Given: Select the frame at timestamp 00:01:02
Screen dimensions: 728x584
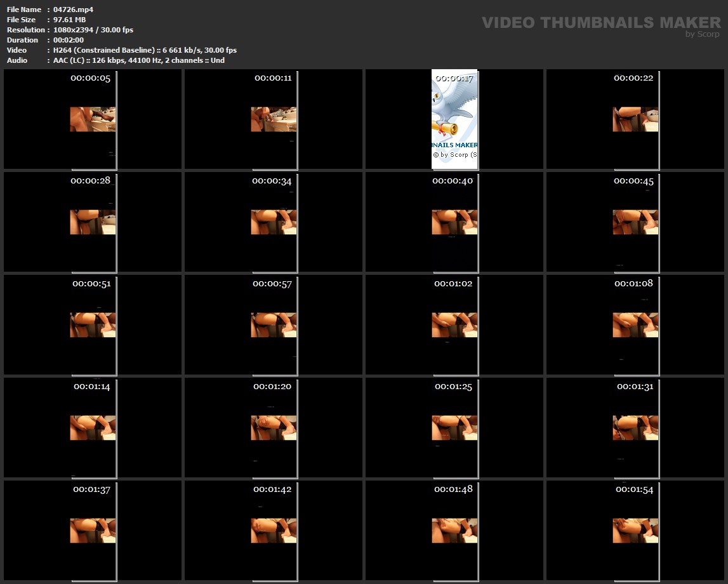Looking at the screenshot, I should click(454, 325).
